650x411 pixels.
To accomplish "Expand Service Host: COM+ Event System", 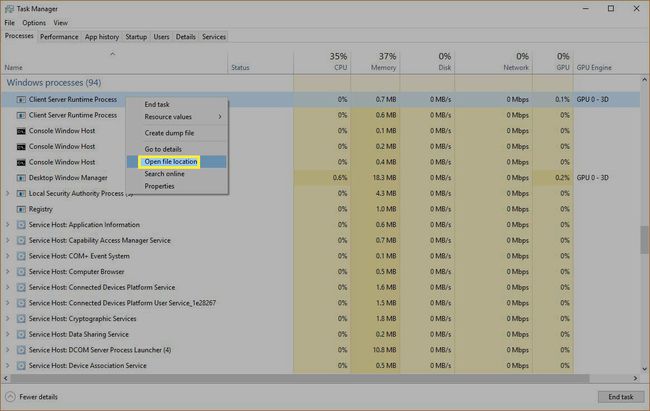I will coord(7,256).
